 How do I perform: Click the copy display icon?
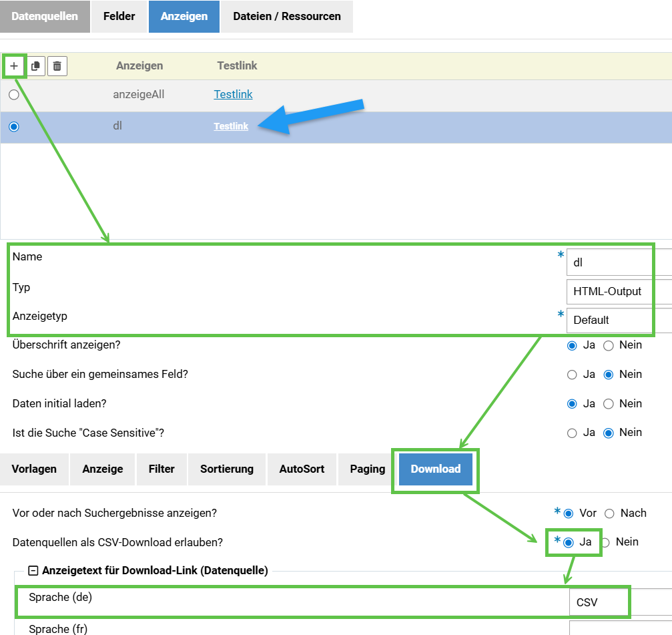[x=36, y=66]
